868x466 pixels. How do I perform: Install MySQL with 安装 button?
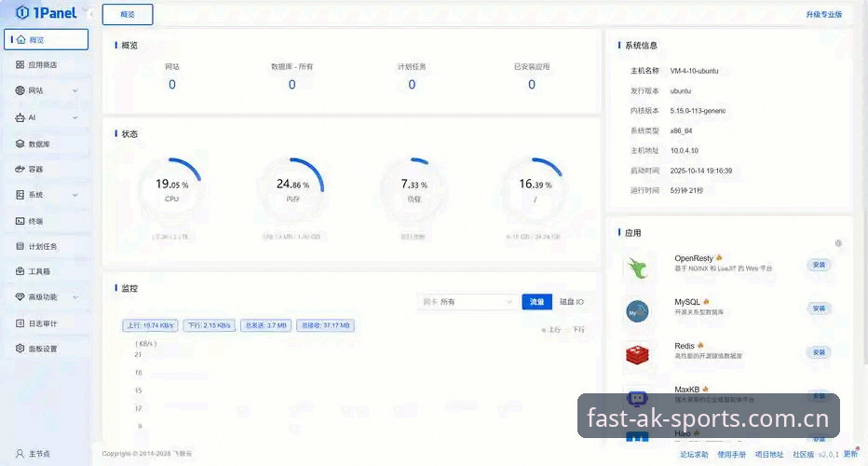[x=819, y=308]
